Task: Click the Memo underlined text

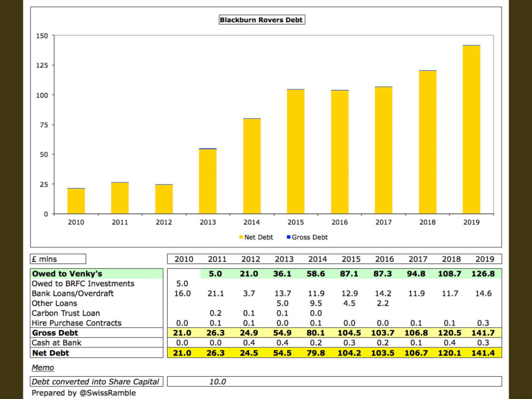Action: [x=43, y=368]
